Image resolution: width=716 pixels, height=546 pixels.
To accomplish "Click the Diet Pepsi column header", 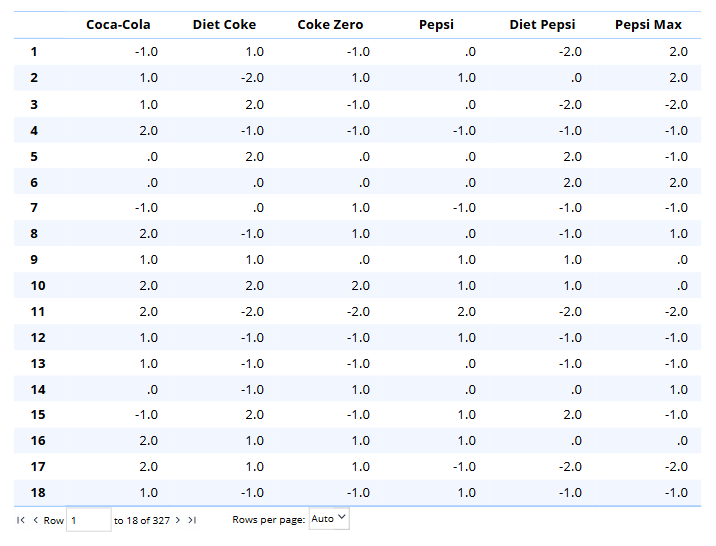I will tap(542, 25).
